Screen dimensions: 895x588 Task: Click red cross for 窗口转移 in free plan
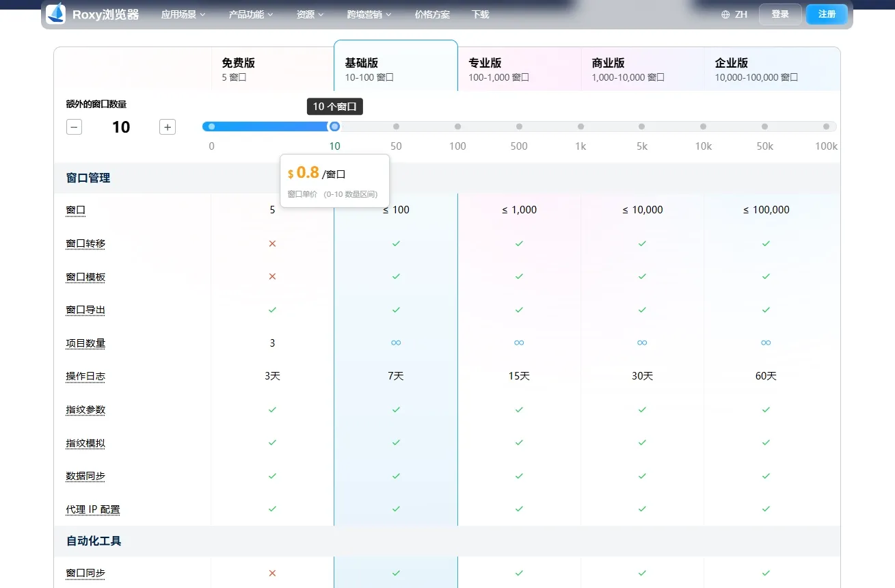click(272, 243)
